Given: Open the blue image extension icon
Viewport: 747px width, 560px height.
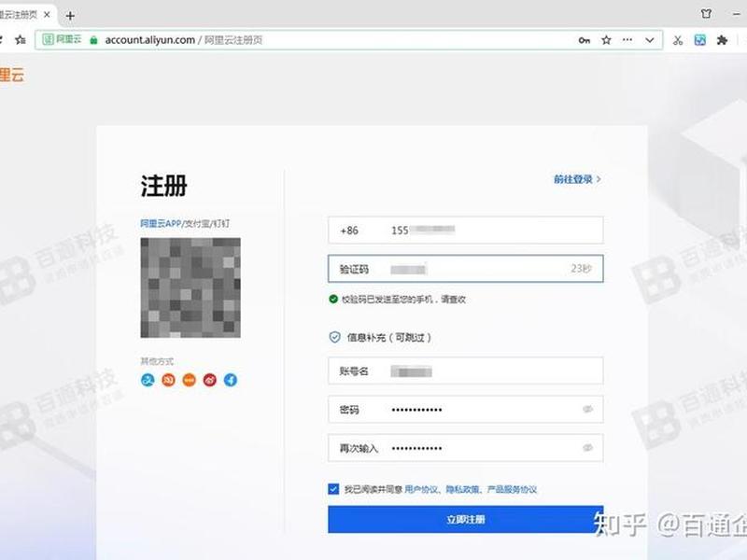Looking at the screenshot, I should pos(699,40).
